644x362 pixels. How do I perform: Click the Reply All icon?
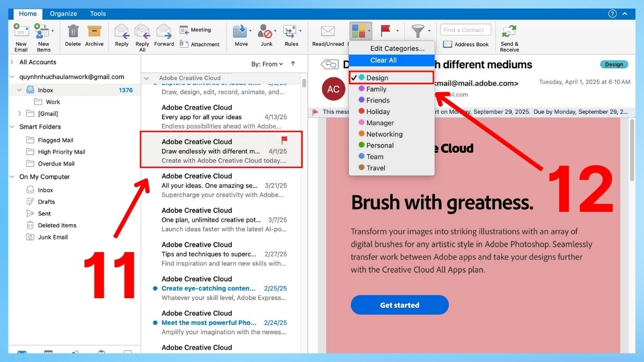pyautogui.click(x=142, y=31)
